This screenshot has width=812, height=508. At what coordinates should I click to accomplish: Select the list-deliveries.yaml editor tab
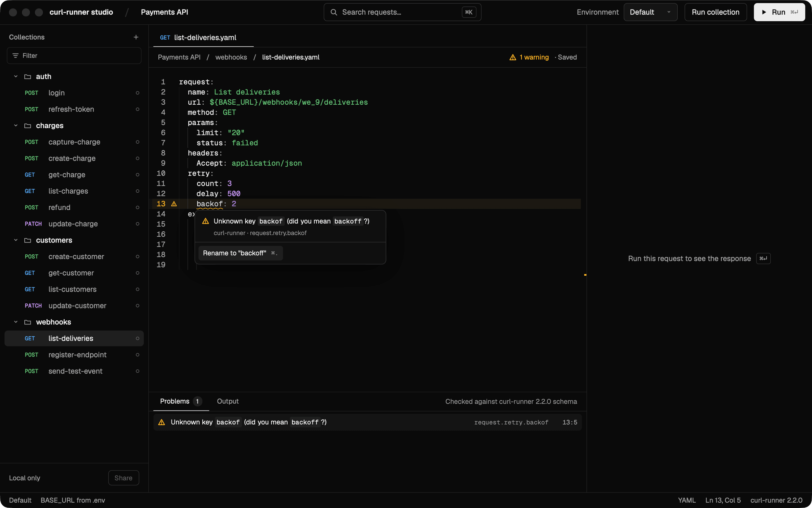pos(203,37)
